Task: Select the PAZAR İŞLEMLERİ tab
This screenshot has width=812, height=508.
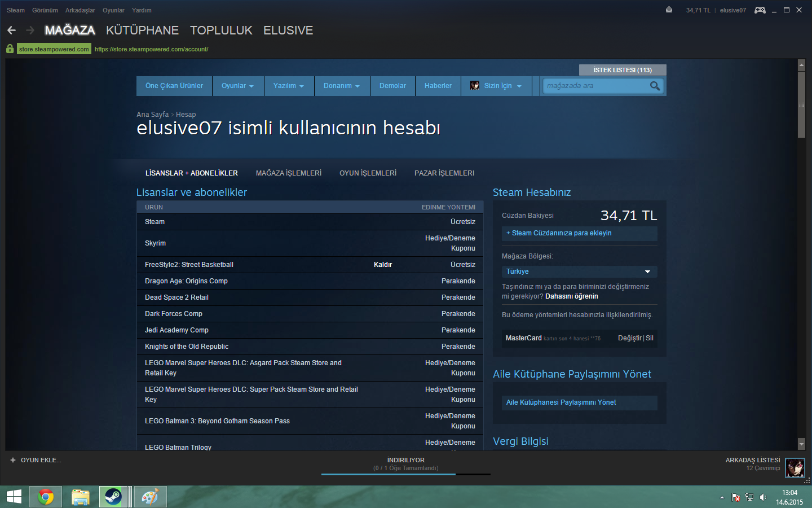Action: 444,173
